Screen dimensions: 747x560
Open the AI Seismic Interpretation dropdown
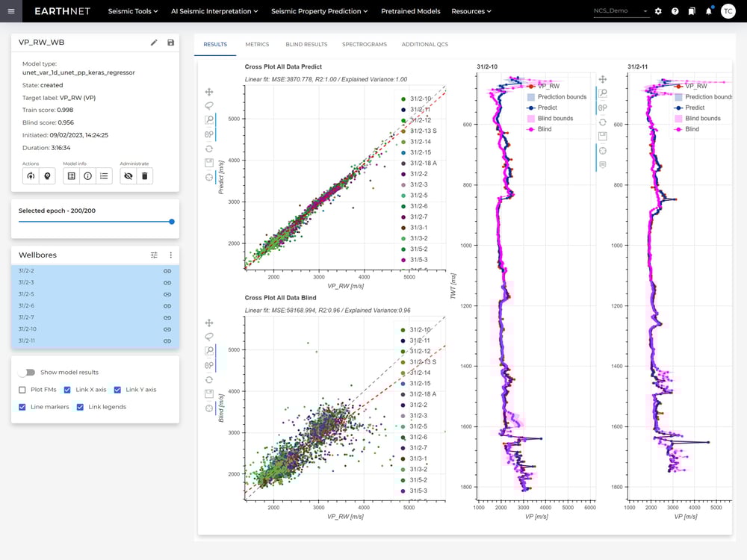coord(214,11)
